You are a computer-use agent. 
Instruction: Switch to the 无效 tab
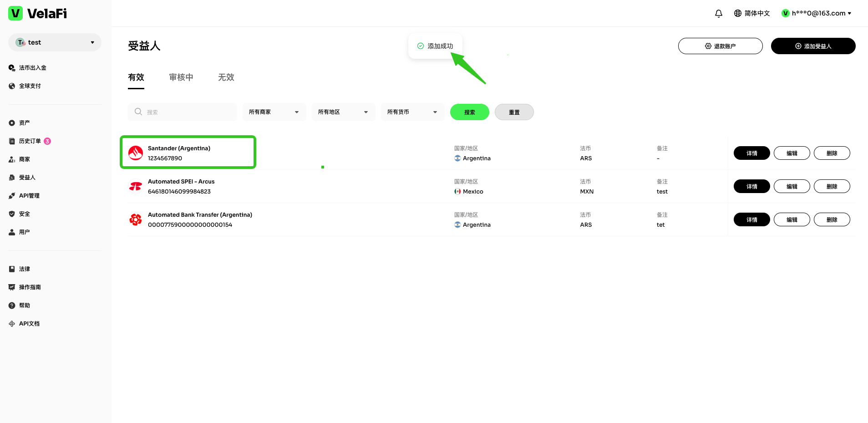coord(226,77)
